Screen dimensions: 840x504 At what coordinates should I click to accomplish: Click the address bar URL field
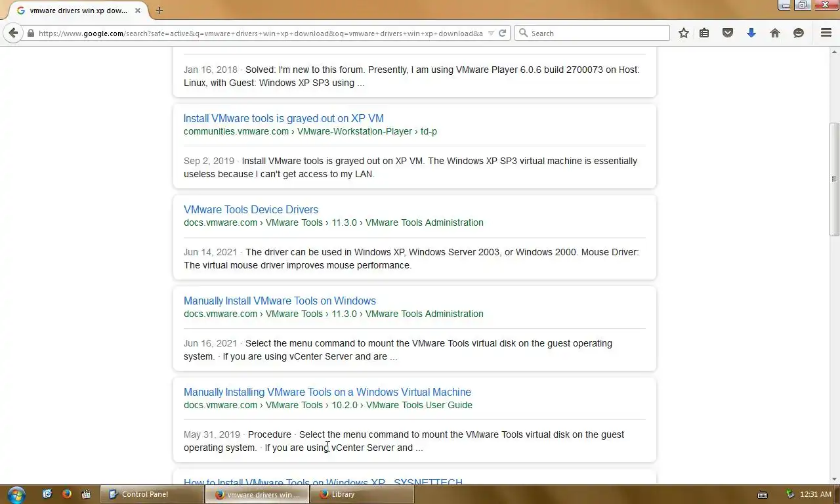261,33
